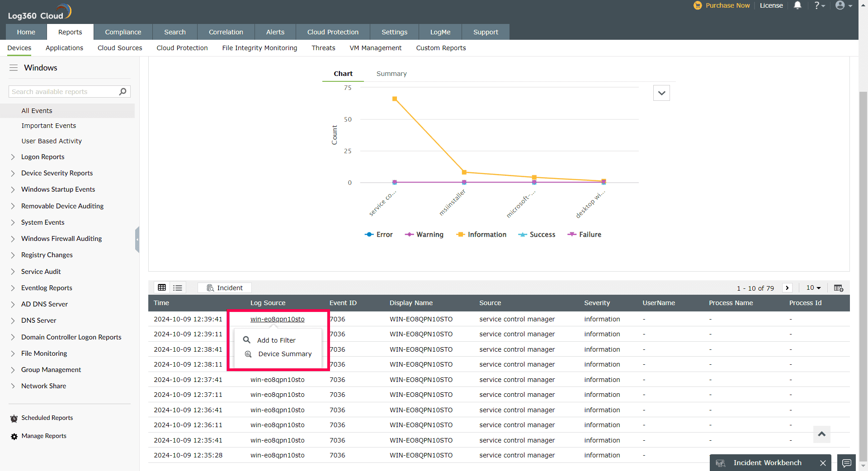Viewport: 868px width, 471px height.
Task: Toggle the Information legend entry
Action: pos(481,235)
